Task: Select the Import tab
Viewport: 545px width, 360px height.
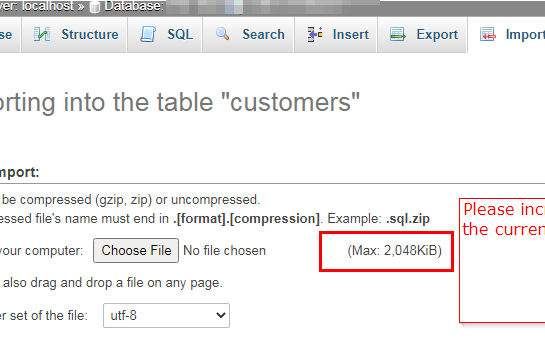Action: (x=507, y=35)
